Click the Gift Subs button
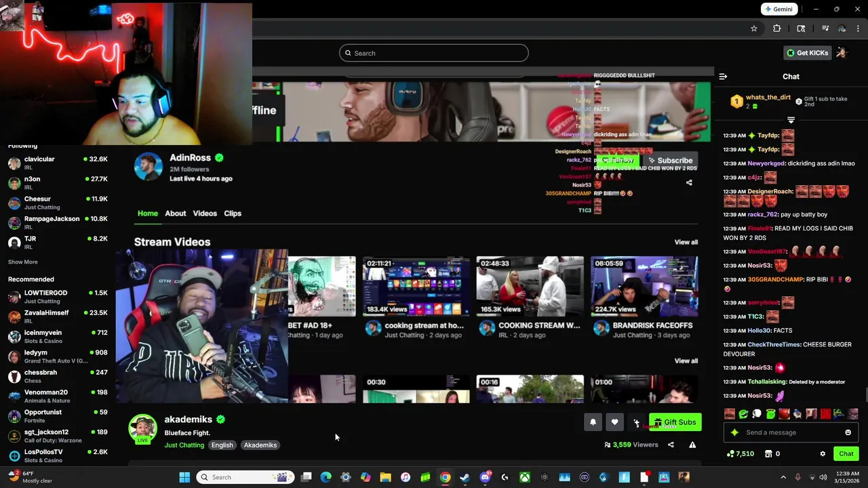Viewport: 868px width, 488px height. (675, 422)
